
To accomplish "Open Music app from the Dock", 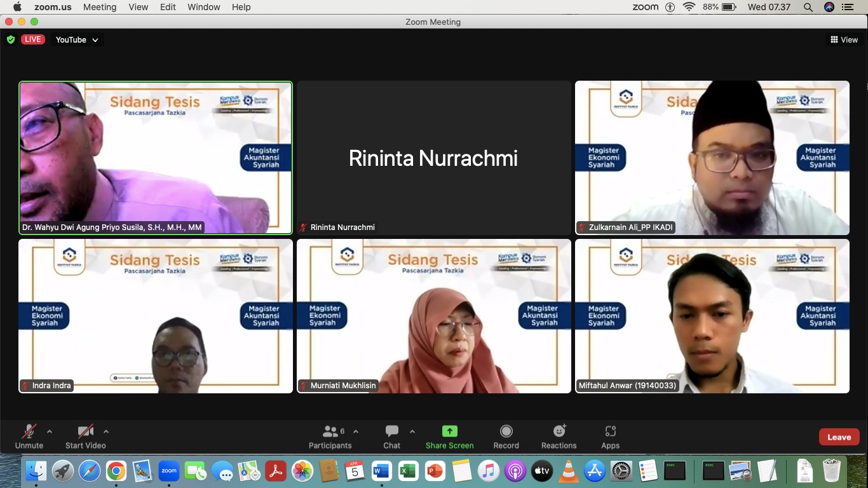I will [488, 471].
